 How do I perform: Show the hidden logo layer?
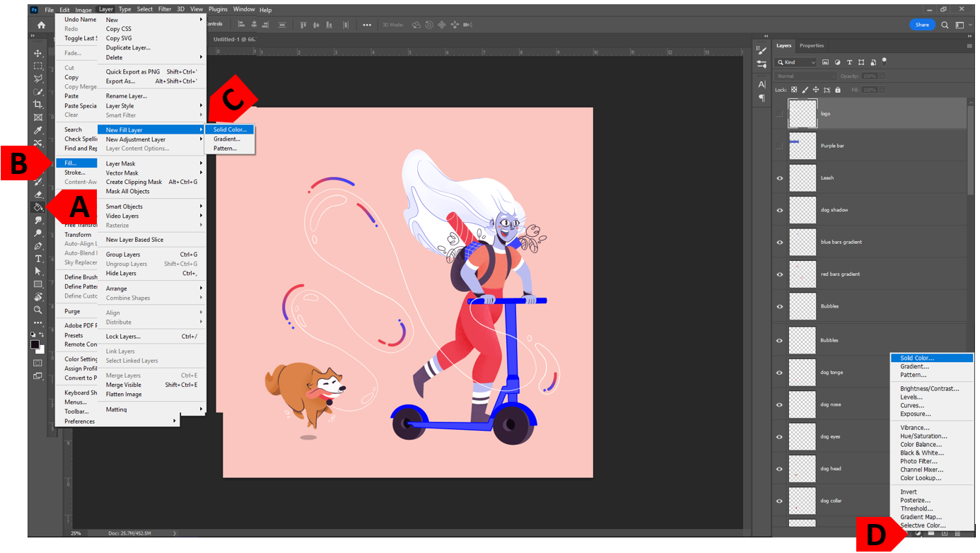780,113
